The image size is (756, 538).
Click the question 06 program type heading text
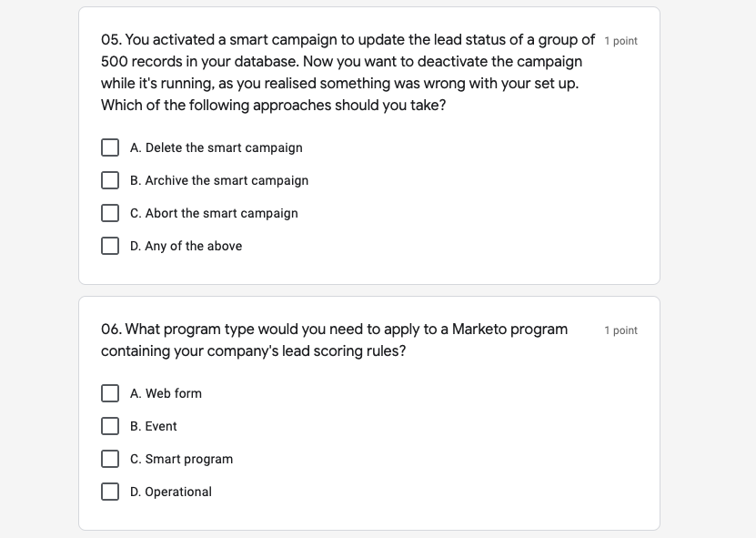[334, 340]
